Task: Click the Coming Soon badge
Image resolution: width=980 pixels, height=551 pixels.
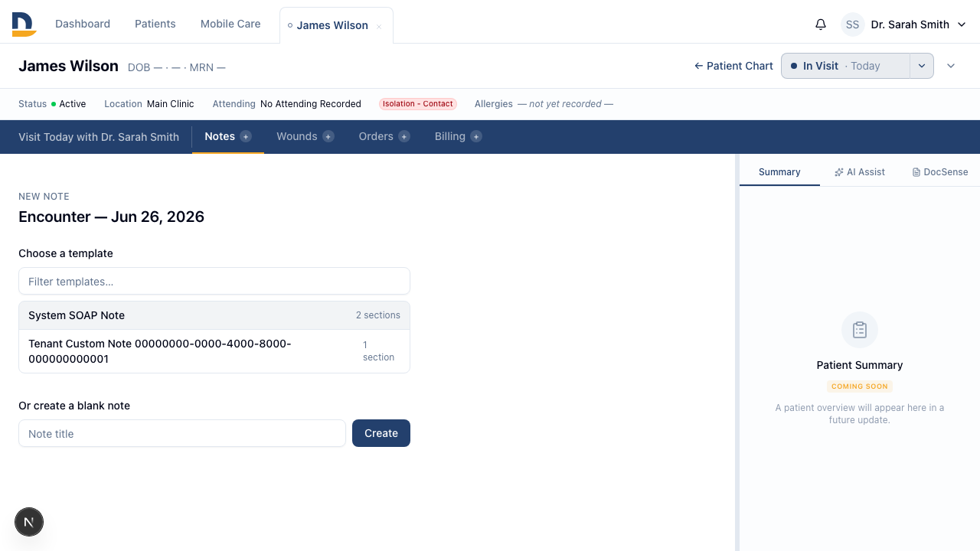Action: (x=860, y=386)
